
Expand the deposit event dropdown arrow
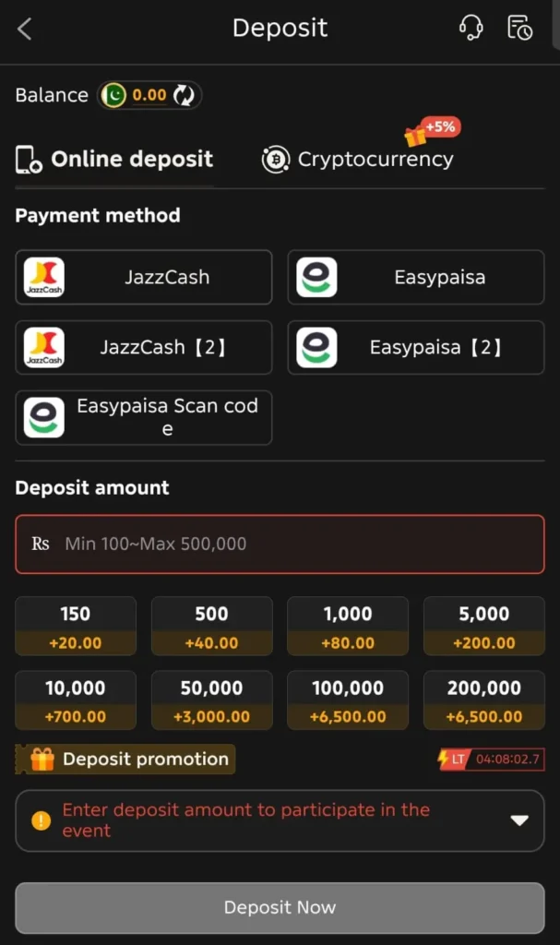point(519,820)
